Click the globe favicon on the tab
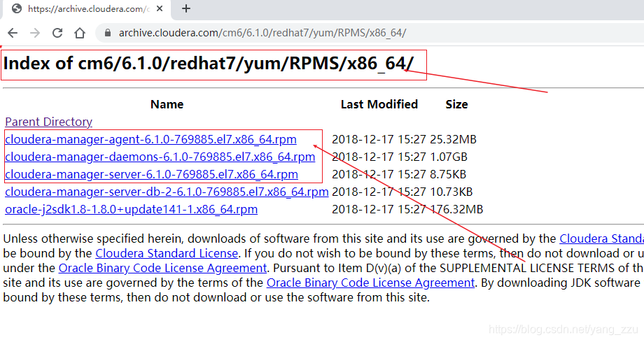Screen dimensions: 644x342 click(x=16, y=8)
